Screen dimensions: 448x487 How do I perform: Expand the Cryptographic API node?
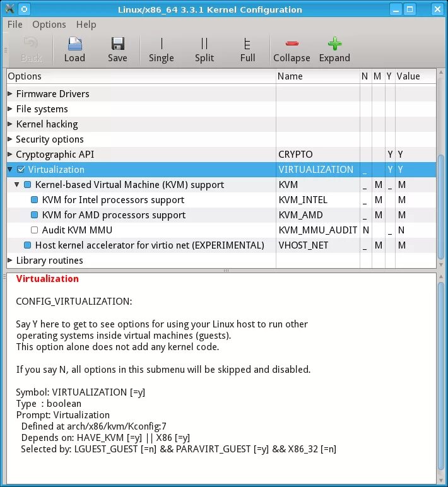coord(10,154)
